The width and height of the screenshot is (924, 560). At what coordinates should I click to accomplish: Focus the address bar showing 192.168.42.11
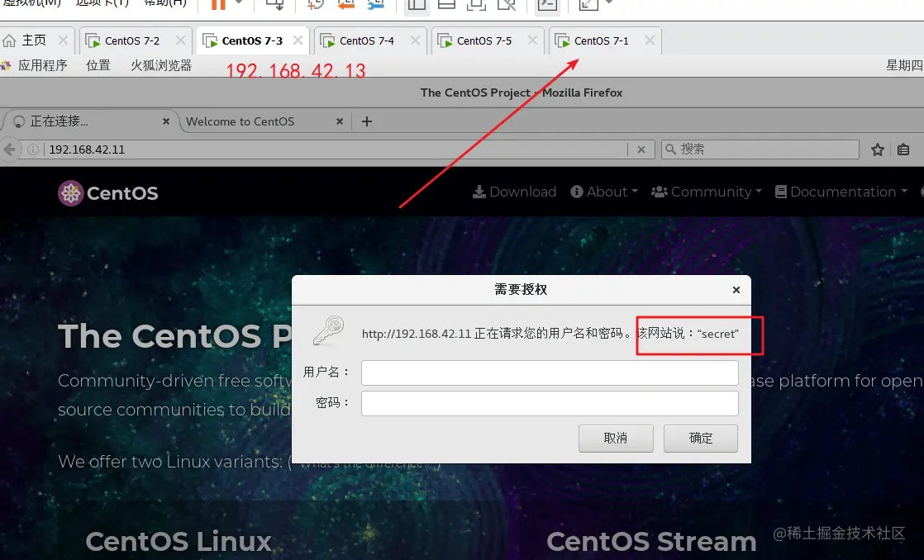pos(336,149)
